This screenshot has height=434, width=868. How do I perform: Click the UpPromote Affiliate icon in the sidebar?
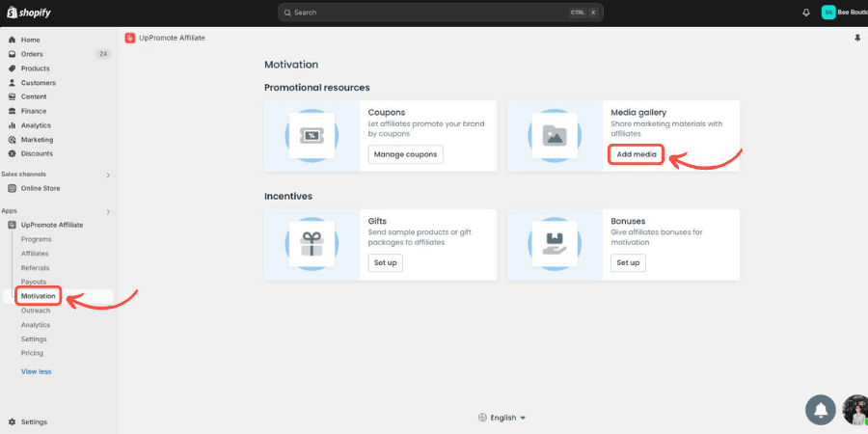click(12, 225)
